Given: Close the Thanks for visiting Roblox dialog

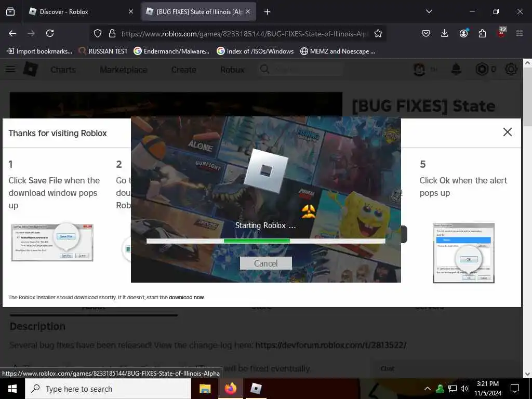Looking at the screenshot, I should pyautogui.click(x=507, y=132).
